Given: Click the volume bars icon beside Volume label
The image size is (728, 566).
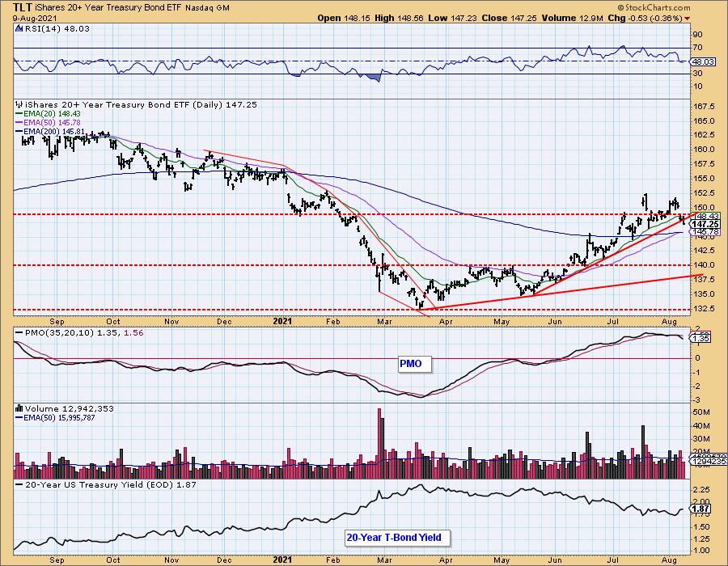Looking at the screenshot, I should 19,408.
